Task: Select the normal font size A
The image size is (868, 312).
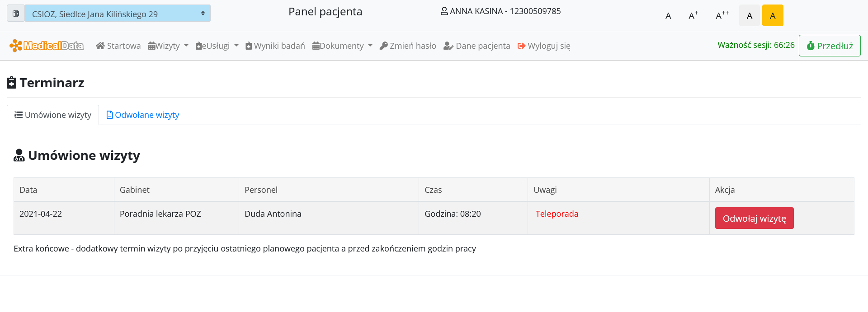Action: [668, 16]
